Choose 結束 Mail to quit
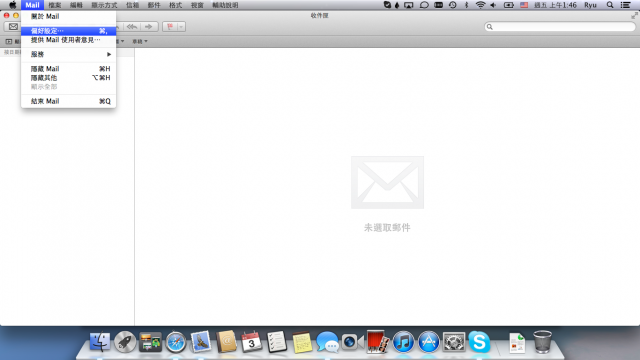The width and height of the screenshot is (640, 360). [x=69, y=101]
